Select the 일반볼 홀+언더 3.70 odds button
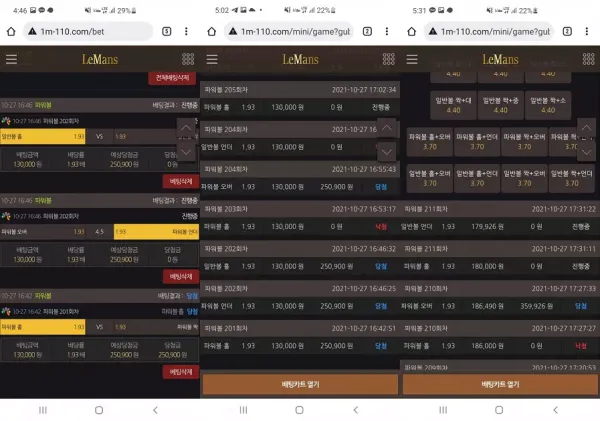The image size is (600, 421). (x=477, y=178)
